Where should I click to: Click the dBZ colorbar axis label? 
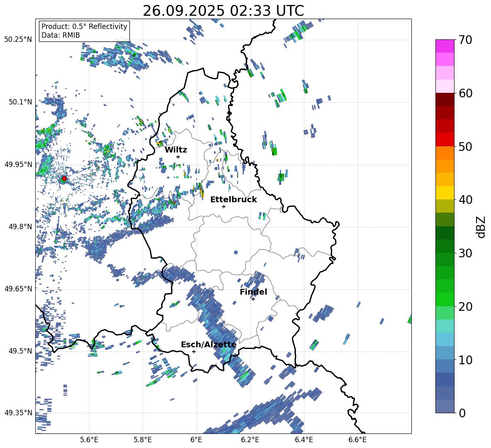click(481, 226)
